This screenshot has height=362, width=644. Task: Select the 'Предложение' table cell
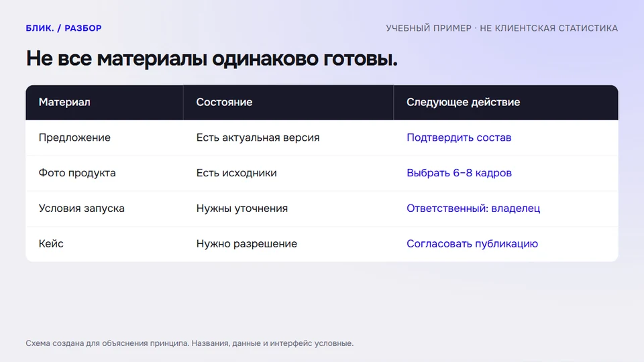(x=105, y=138)
